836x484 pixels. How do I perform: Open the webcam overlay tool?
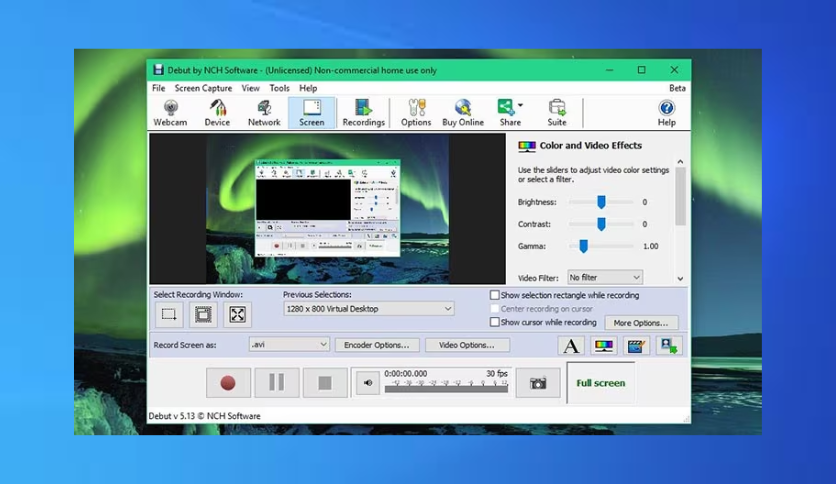tap(669, 346)
